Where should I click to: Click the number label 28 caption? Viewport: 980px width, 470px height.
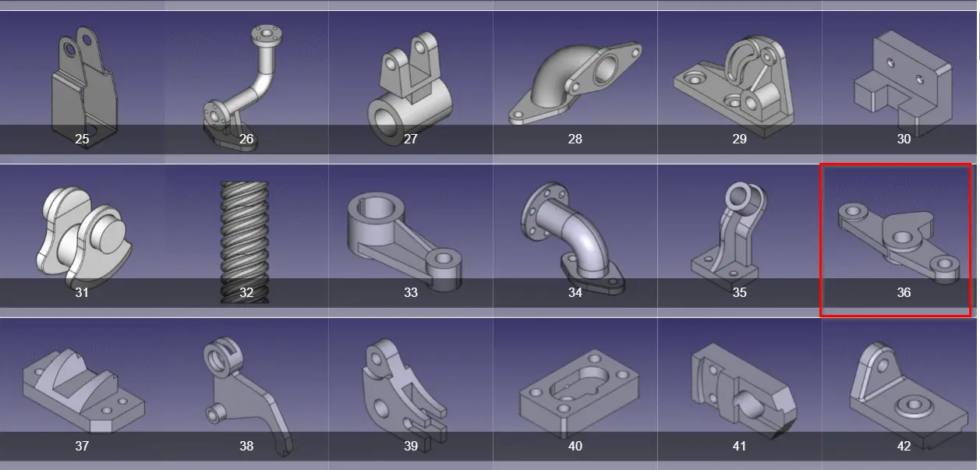[x=575, y=140]
